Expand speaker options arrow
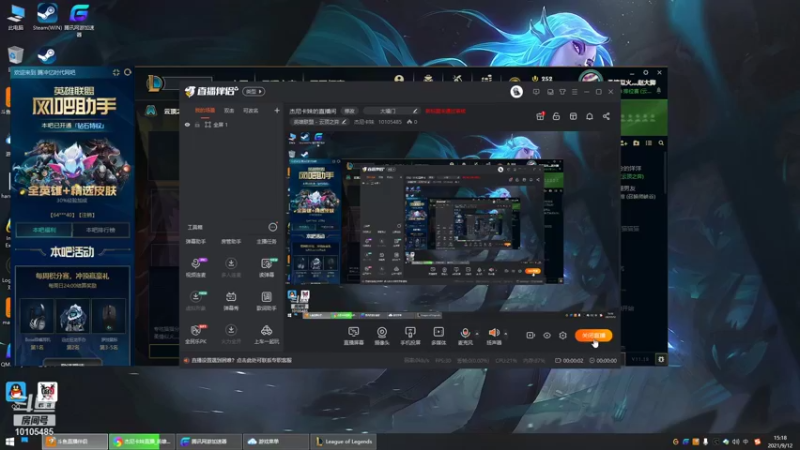Image resolution: width=800 pixels, height=450 pixels. coord(506,334)
